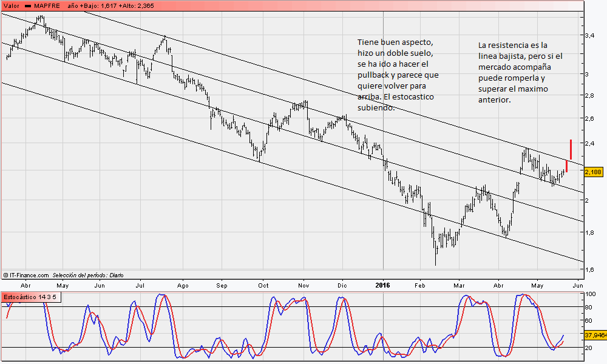
Task: Select the 'Tiene buen aspecto' text annotation
Action: point(398,75)
